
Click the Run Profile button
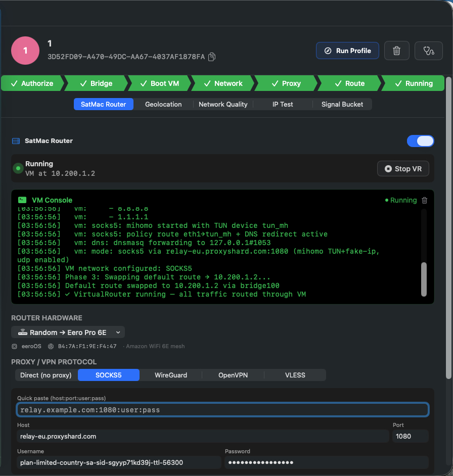(x=347, y=51)
